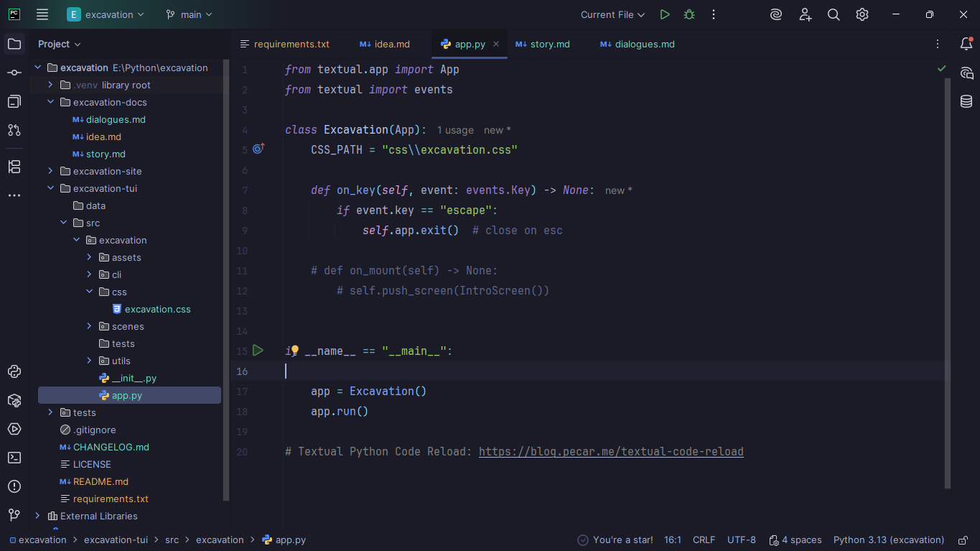Open the blog.pecar.me textual-code-reload link
Viewport: 980px width, 551px height.
coord(611,452)
